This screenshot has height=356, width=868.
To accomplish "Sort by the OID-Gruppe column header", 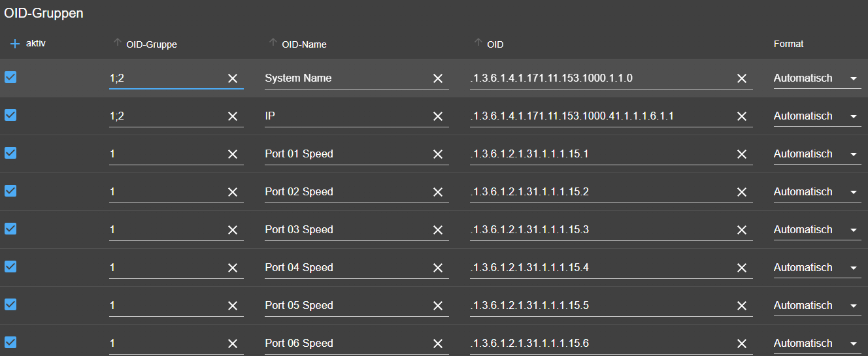I will [151, 44].
